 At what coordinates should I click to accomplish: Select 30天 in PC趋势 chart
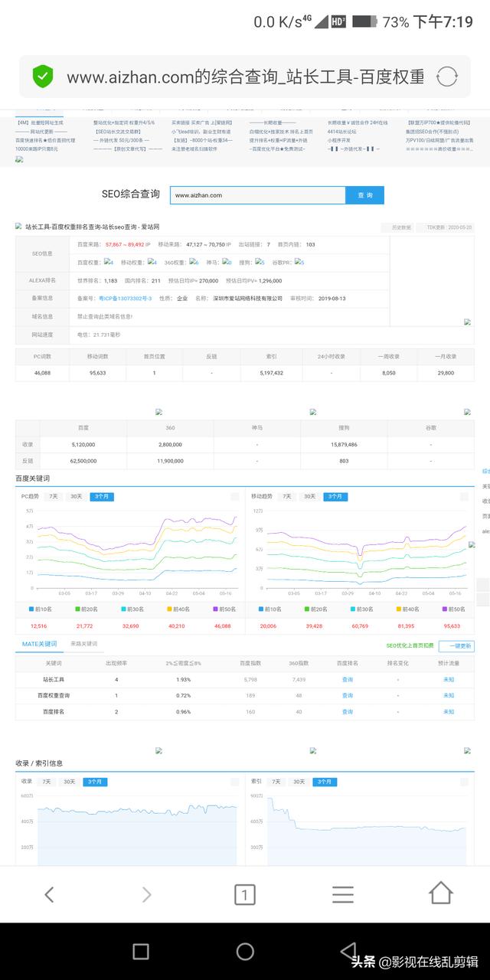coord(77,496)
